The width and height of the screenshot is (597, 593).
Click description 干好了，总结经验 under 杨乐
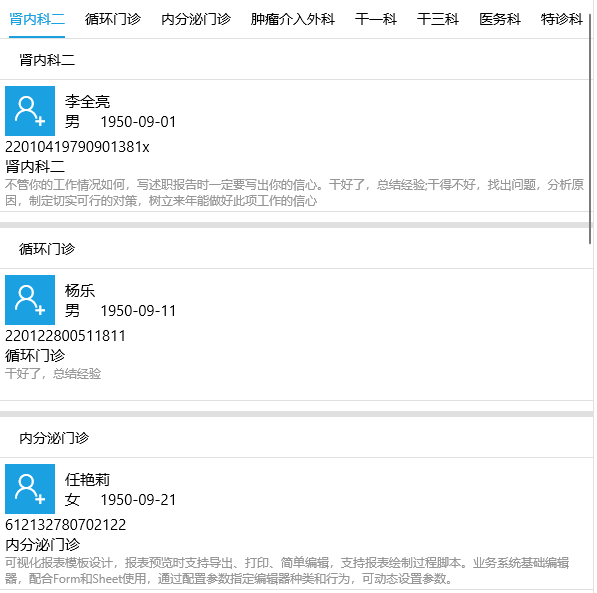53,374
